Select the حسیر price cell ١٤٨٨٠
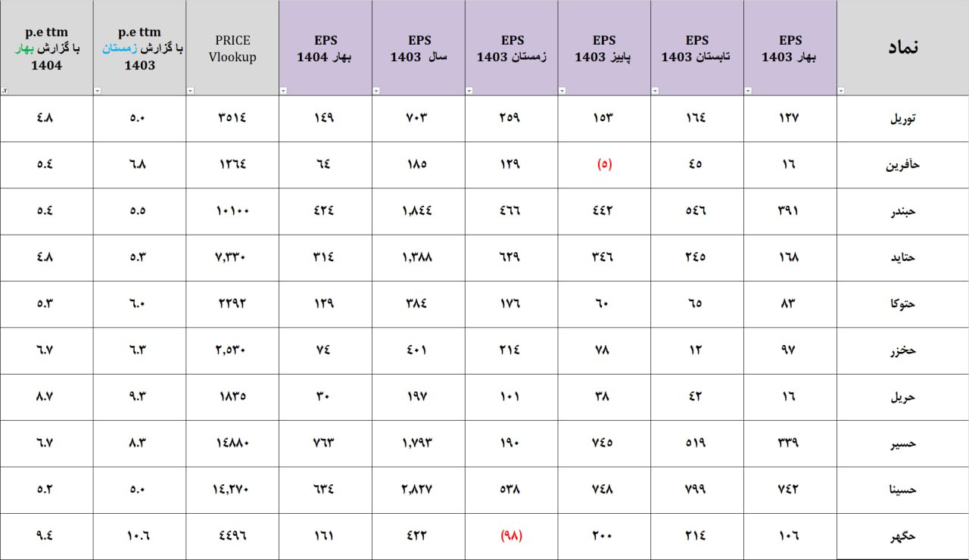Screen dimensions: 969x560 coord(232,443)
